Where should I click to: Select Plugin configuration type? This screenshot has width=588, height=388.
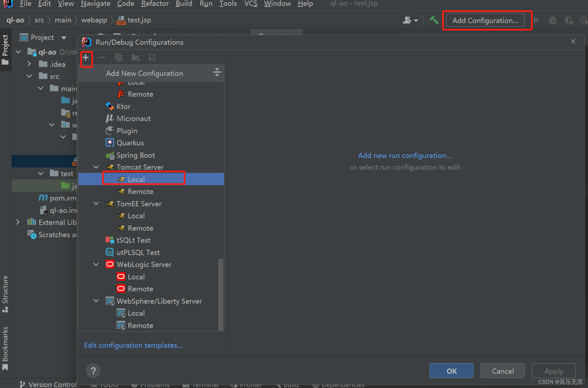click(x=151, y=131)
